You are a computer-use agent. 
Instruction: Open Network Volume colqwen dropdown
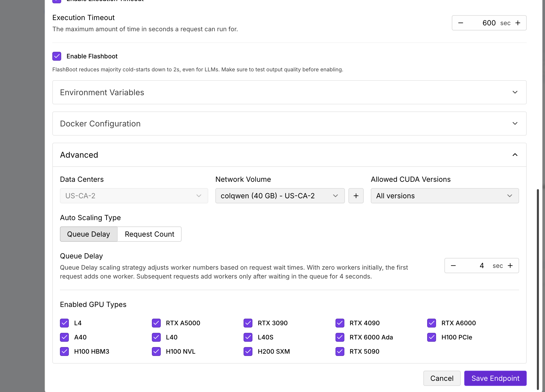[280, 196]
